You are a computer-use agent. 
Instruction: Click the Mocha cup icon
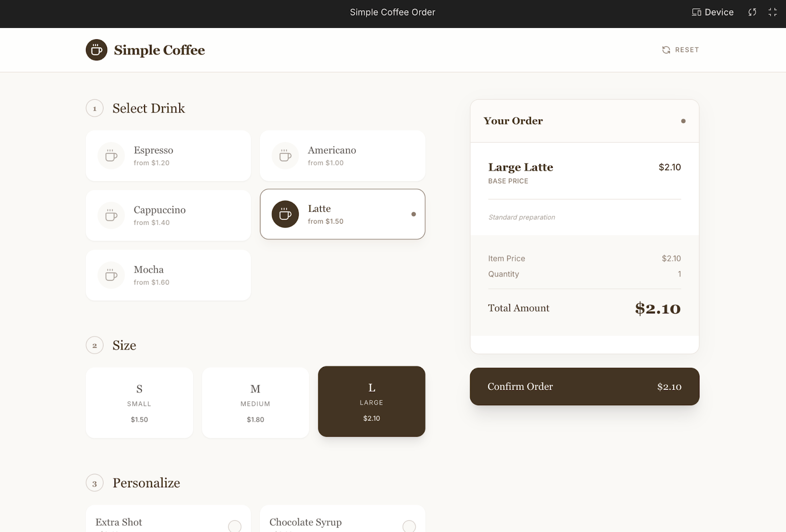pos(111,275)
